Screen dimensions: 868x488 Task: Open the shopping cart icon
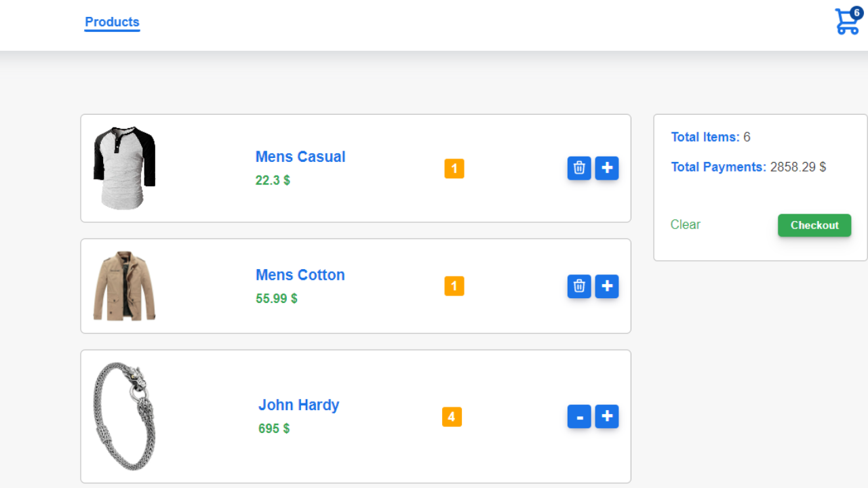coord(847,22)
